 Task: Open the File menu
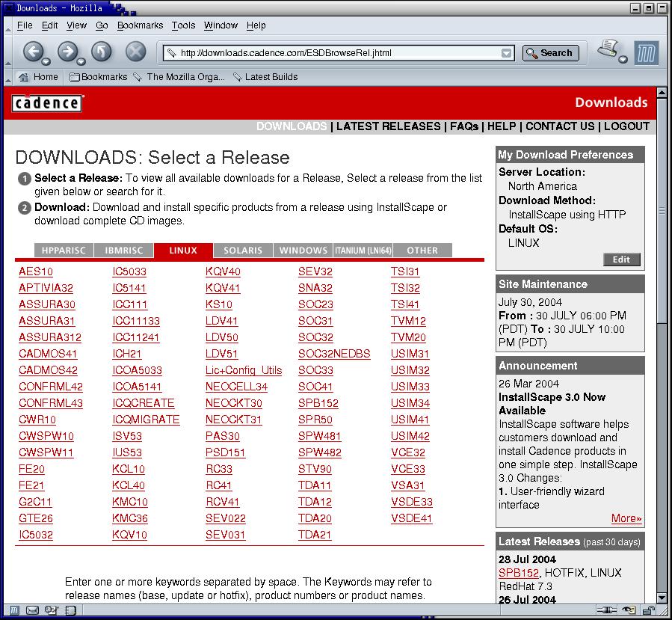pos(25,25)
